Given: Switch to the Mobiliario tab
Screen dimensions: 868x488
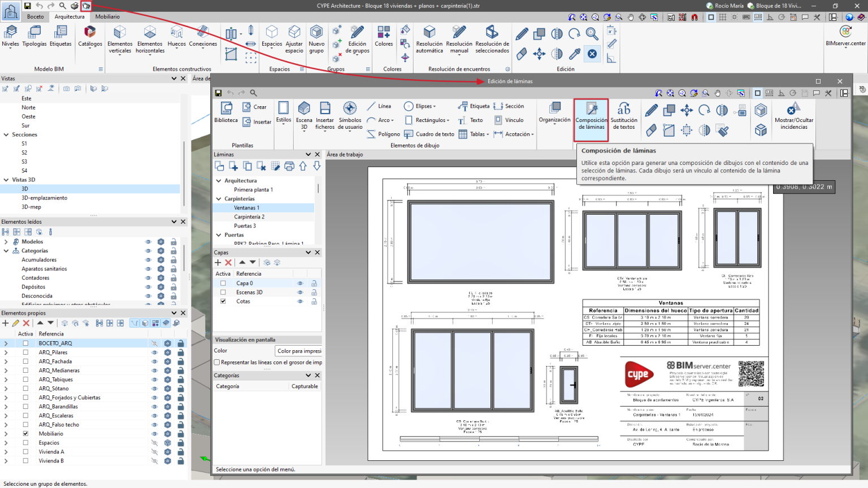Looking at the screenshot, I should point(107,17).
